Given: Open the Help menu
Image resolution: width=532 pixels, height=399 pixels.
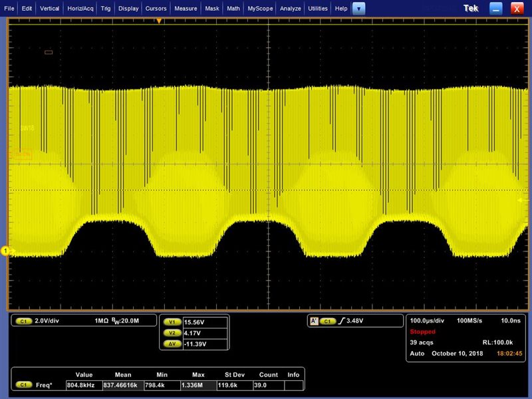Looking at the screenshot, I should click(341, 9).
